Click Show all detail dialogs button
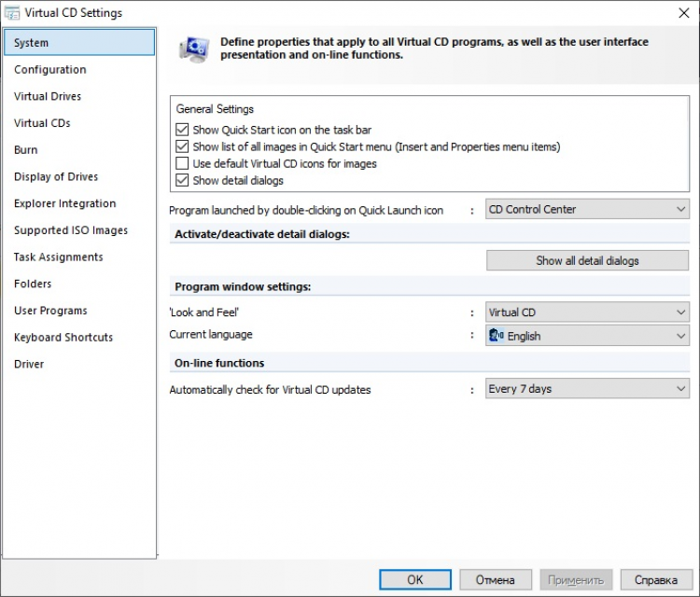Viewport: 700px width, 597px height. tap(587, 260)
